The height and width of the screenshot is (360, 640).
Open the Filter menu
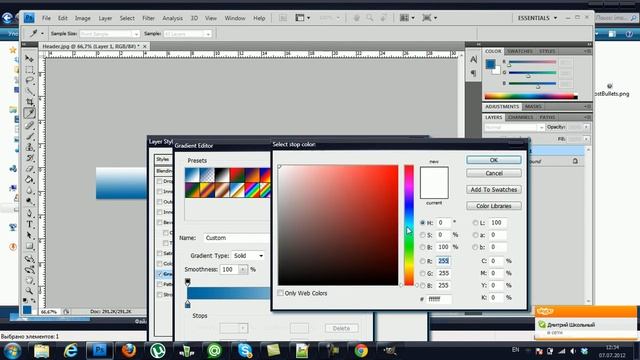[148, 18]
